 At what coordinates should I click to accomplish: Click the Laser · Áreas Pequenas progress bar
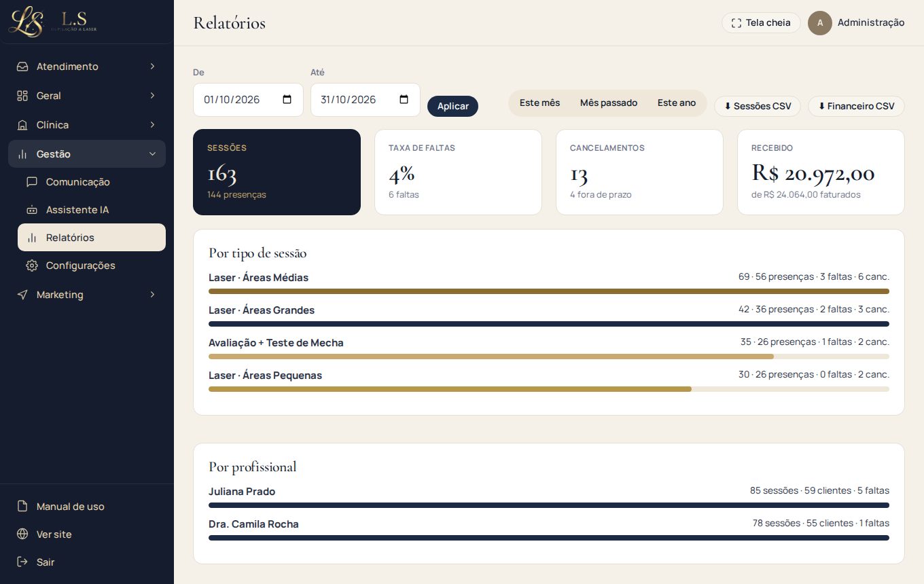point(549,389)
